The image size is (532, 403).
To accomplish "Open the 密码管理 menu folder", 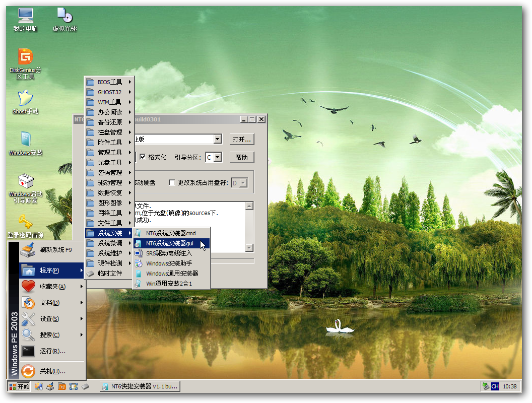I will 109,173.
